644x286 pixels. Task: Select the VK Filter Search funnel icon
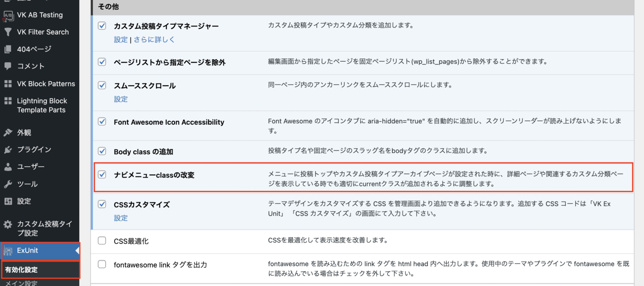pyautogui.click(x=8, y=32)
